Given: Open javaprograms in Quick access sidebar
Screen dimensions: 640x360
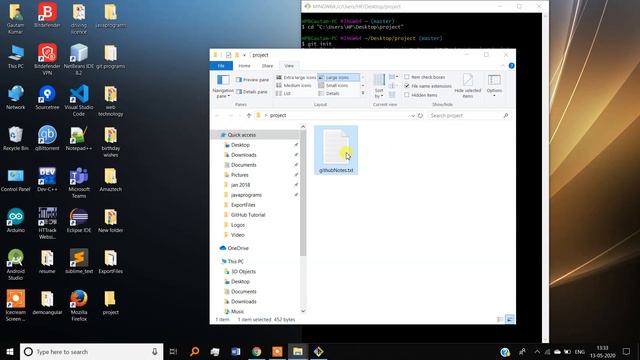Looking at the screenshot, I should [x=246, y=195].
